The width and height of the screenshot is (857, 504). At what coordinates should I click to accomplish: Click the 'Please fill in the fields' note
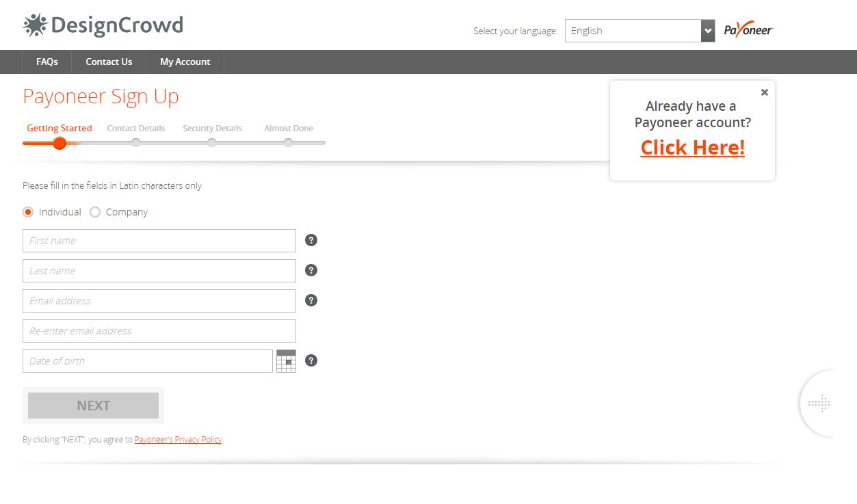click(x=112, y=185)
